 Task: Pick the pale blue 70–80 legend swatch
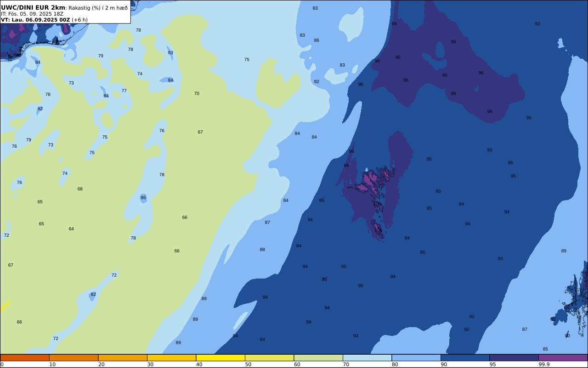coord(367,357)
